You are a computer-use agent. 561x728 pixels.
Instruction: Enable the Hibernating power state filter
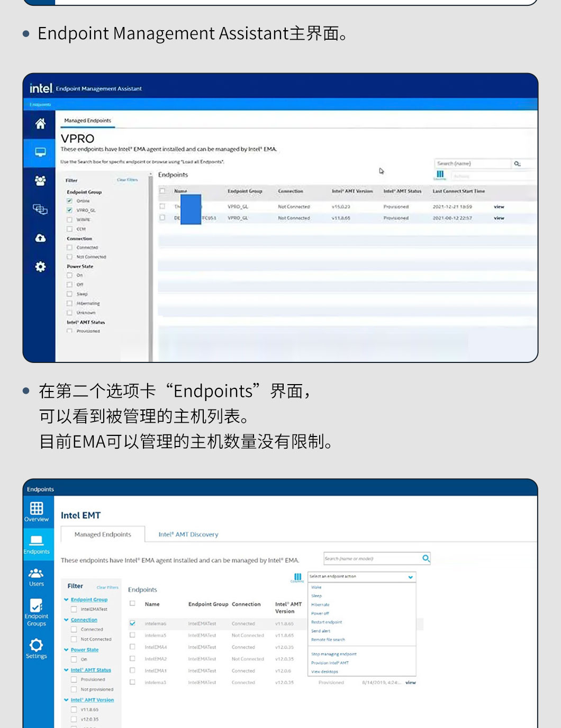click(x=69, y=303)
